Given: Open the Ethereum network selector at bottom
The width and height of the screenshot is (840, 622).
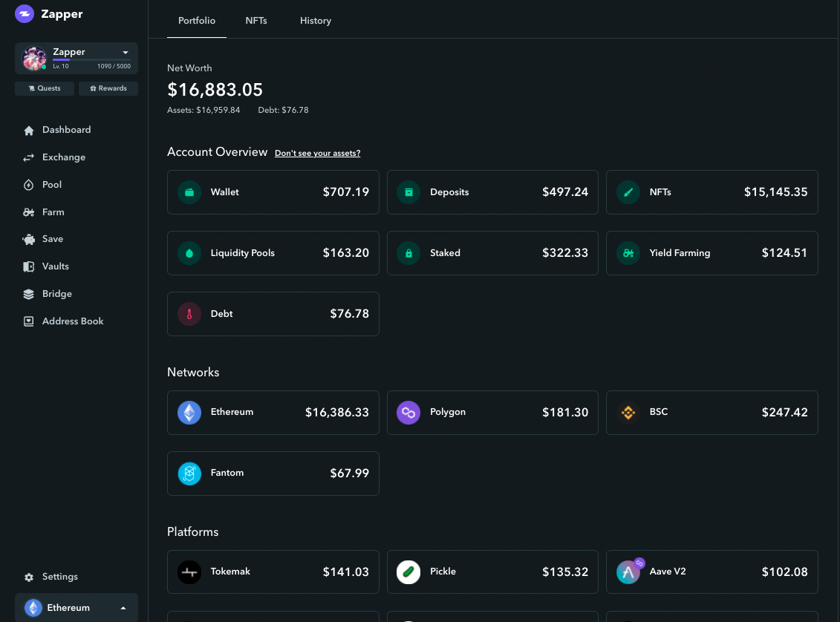Looking at the screenshot, I should click(76, 608).
